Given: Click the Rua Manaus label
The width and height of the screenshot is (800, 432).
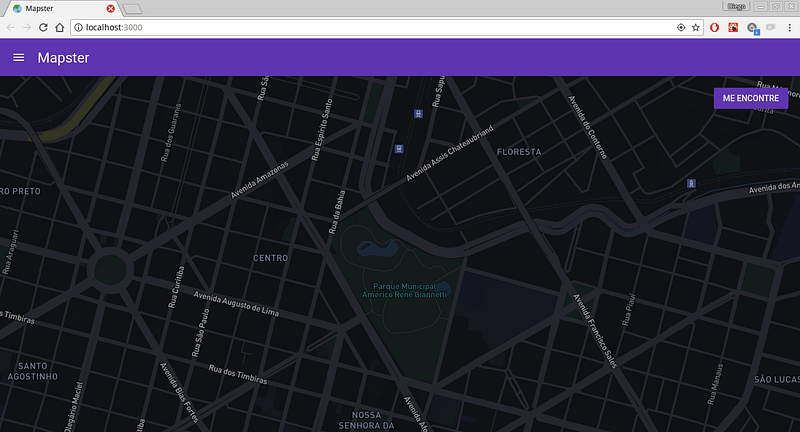Looking at the screenshot, I should [715, 384].
